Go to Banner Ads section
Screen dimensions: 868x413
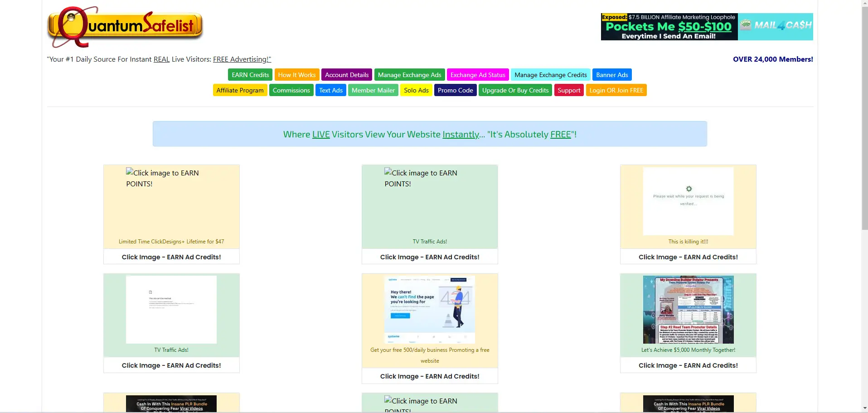pos(612,74)
